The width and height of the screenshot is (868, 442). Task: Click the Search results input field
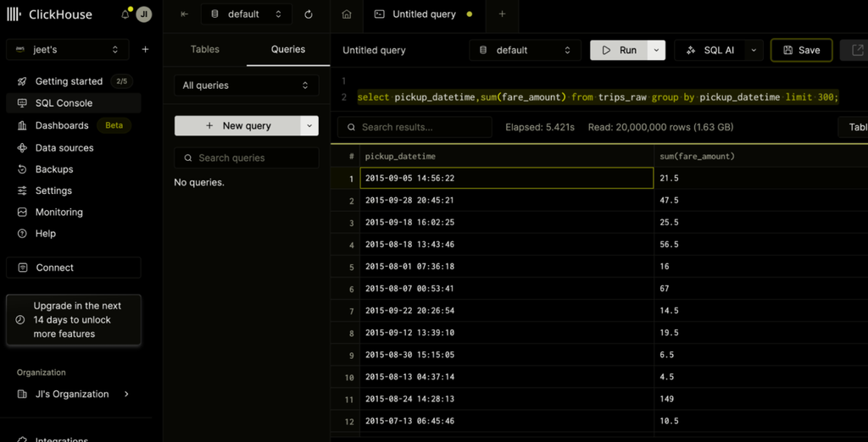(x=415, y=127)
